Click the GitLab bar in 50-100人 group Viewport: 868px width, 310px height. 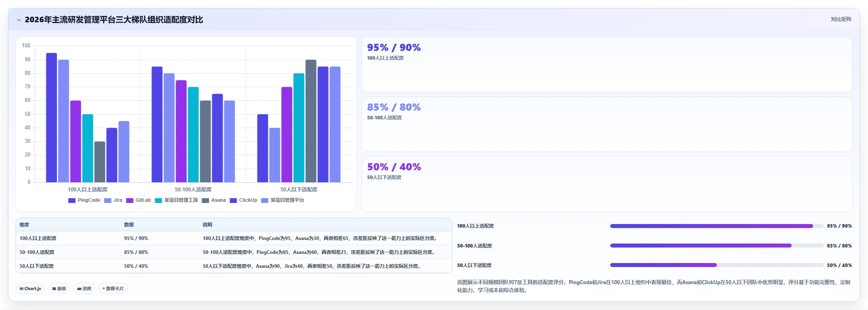tap(181, 131)
